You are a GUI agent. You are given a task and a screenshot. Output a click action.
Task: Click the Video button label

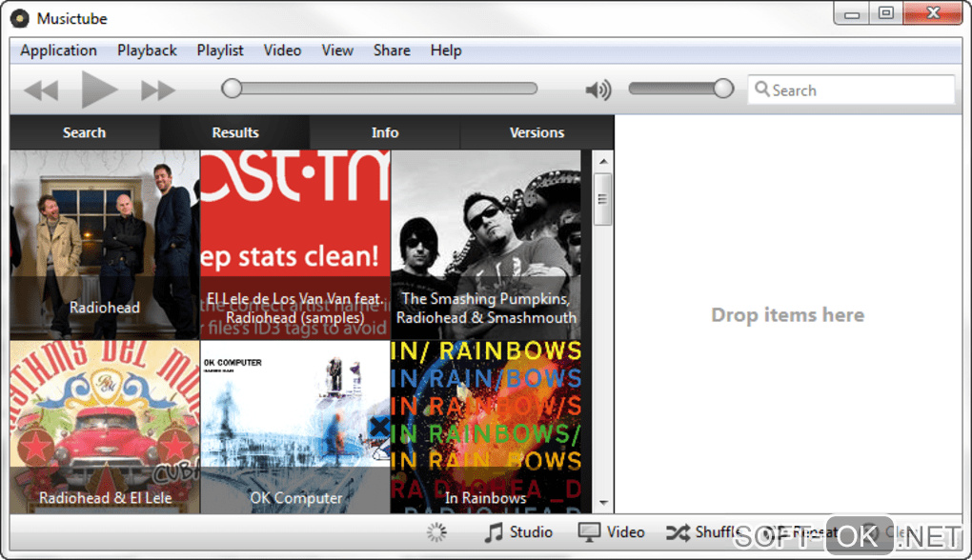coord(625,532)
